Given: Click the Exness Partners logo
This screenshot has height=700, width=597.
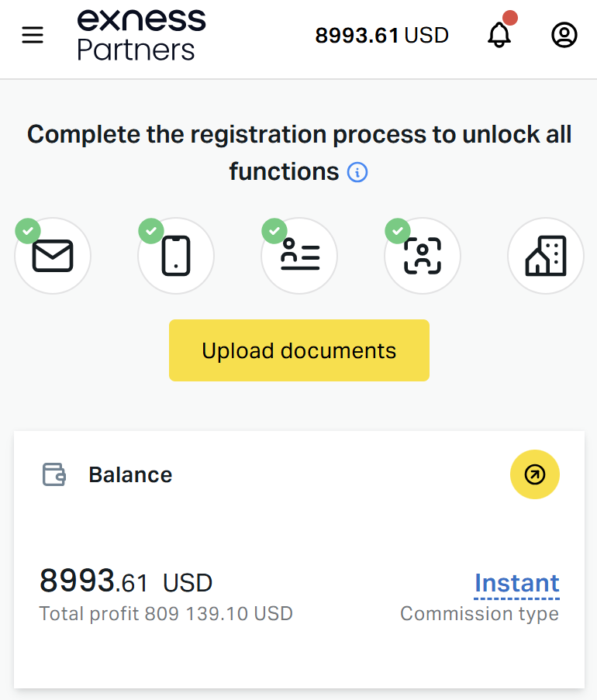Looking at the screenshot, I should [142, 35].
